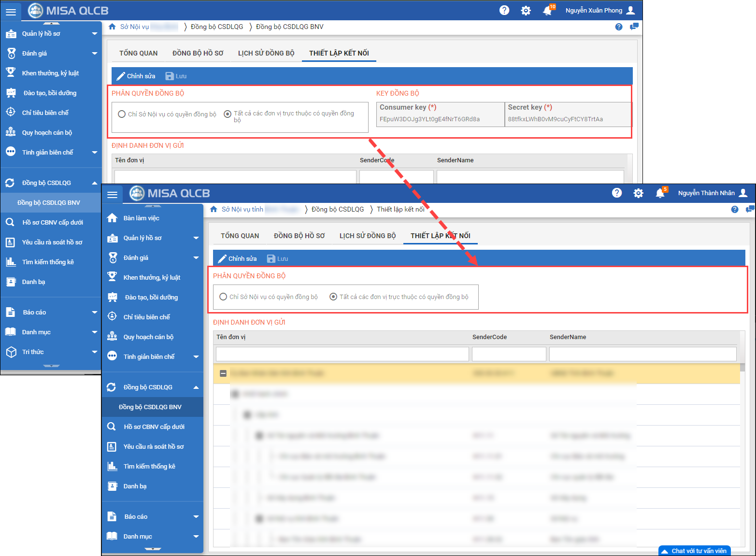Select 'Chỉ Sở Nội vụ' radio in front window

[x=223, y=297]
